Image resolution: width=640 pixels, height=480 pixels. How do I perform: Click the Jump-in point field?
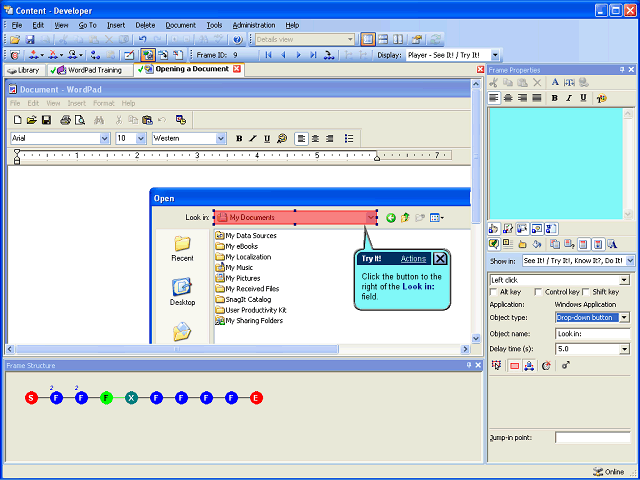click(x=593, y=438)
